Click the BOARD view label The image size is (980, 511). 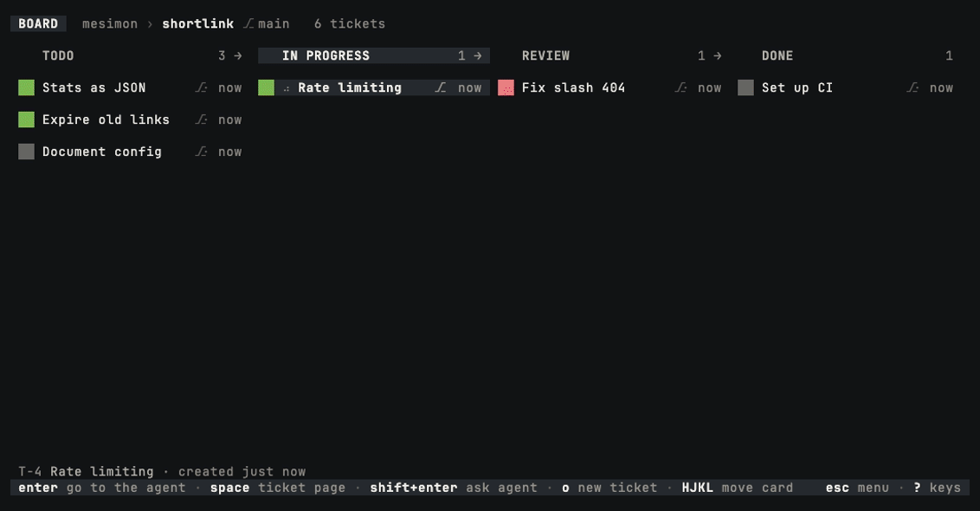pyautogui.click(x=38, y=23)
